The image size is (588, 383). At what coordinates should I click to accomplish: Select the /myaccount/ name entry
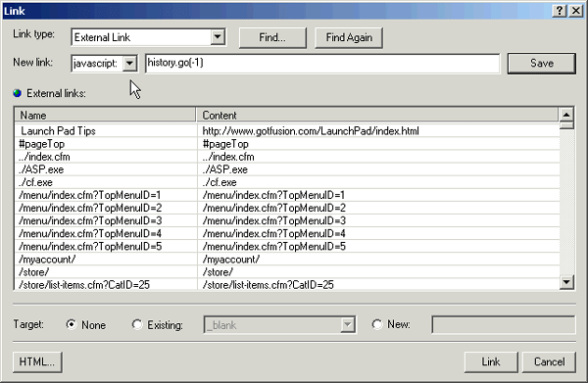[106, 259]
